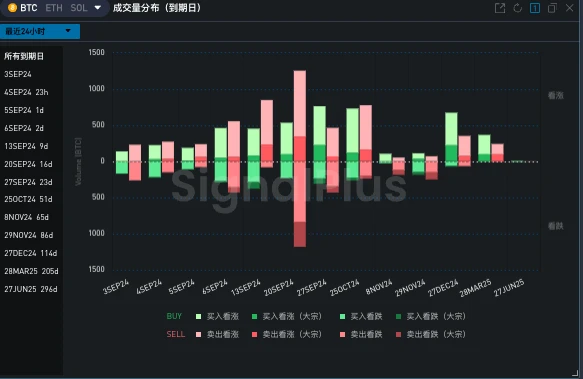The height and width of the screenshot is (379, 583).
Task: Toggle the 卖出看涨（大宗）legend series
Action: [x=287, y=334]
